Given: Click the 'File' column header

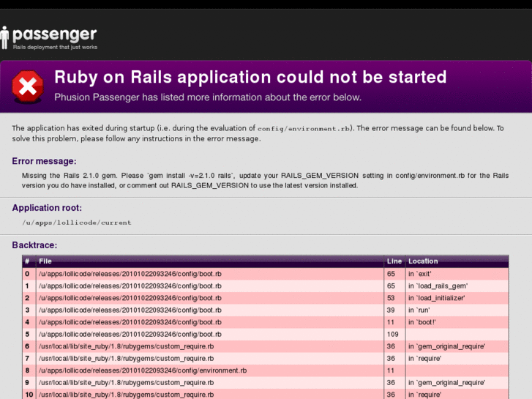Looking at the screenshot, I should tap(45, 261).
